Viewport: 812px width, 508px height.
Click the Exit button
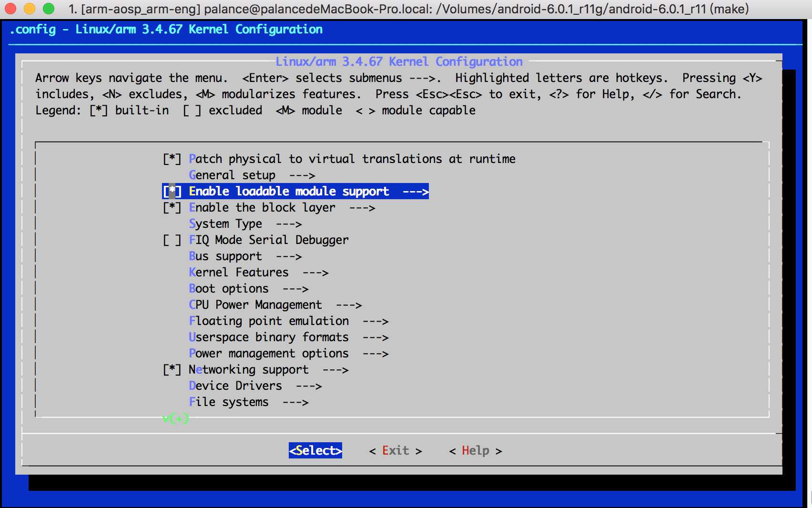pos(396,450)
